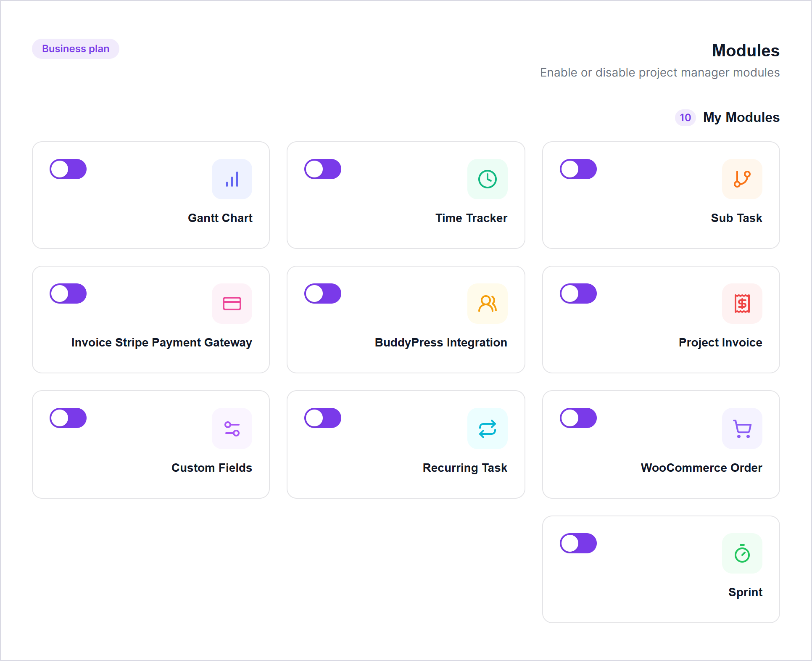Switch off Invoice Stripe Payment Gateway

pos(68,293)
